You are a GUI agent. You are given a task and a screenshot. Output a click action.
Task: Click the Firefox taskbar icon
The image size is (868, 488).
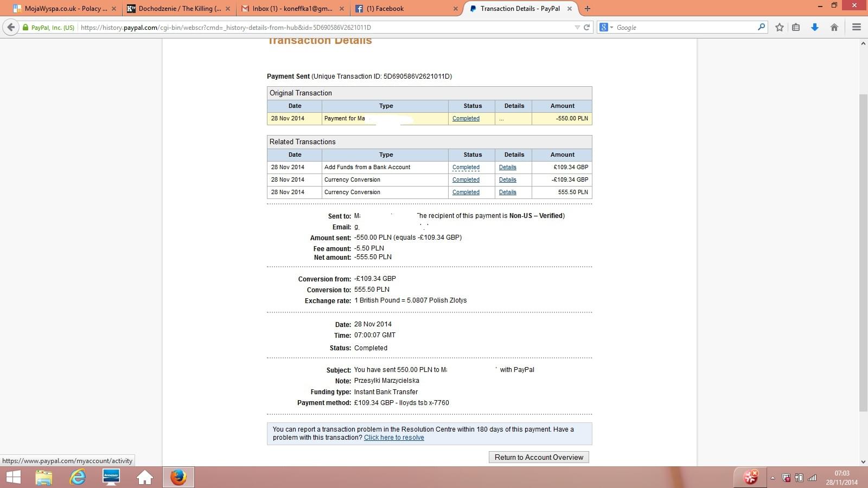click(x=178, y=477)
